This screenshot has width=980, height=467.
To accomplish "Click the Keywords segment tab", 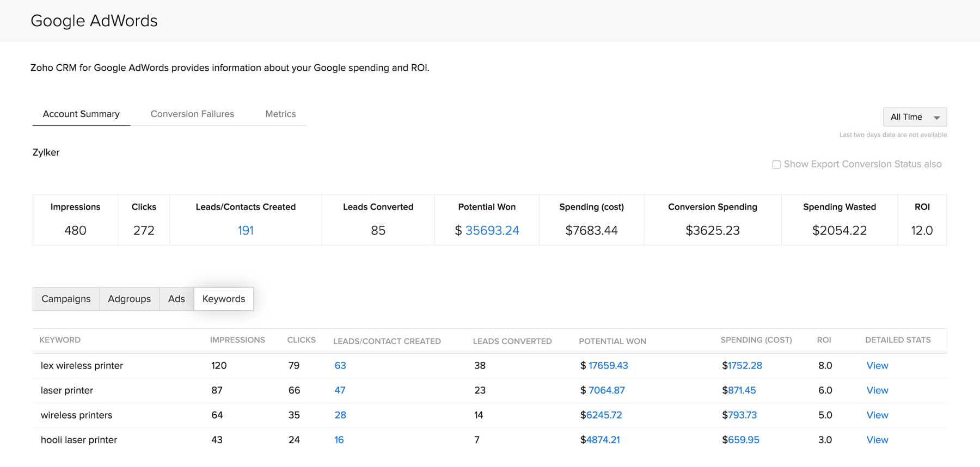I will click(224, 299).
